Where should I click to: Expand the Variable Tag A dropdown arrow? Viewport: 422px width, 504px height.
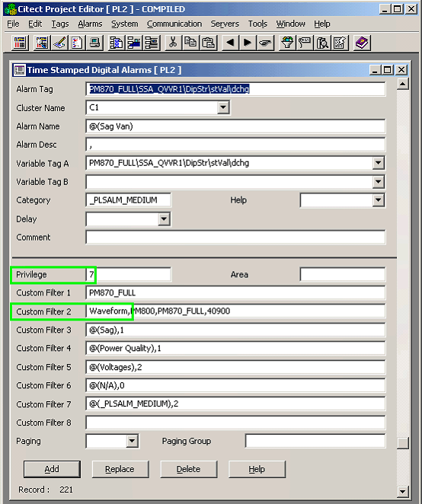point(379,163)
